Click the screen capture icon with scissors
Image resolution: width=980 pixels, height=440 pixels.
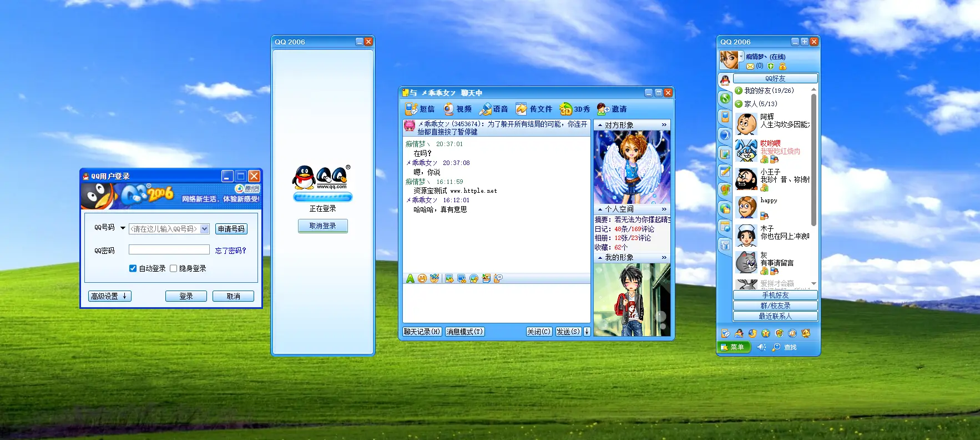coord(462,278)
